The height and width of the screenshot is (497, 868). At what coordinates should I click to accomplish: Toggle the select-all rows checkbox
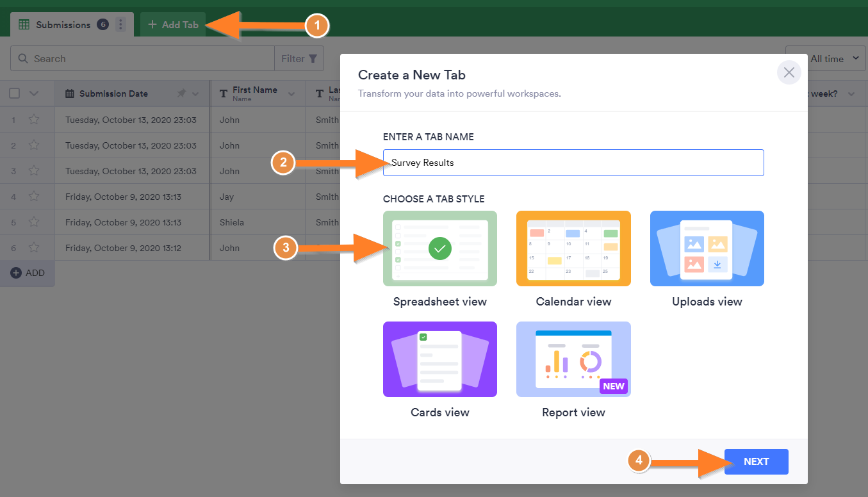(x=15, y=94)
